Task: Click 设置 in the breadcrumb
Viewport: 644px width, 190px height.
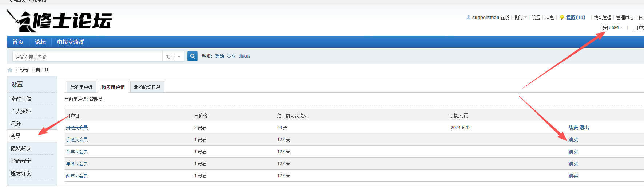Action: point(24,70)
